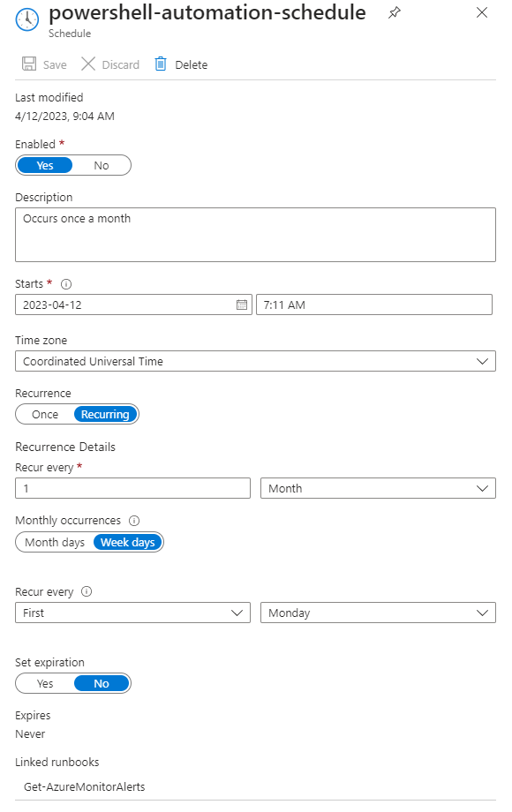Click inside the Description text box
Screen dimensions: 512x812
[255, 235]
